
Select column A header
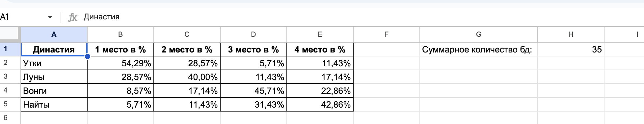[x=54, y=34]
